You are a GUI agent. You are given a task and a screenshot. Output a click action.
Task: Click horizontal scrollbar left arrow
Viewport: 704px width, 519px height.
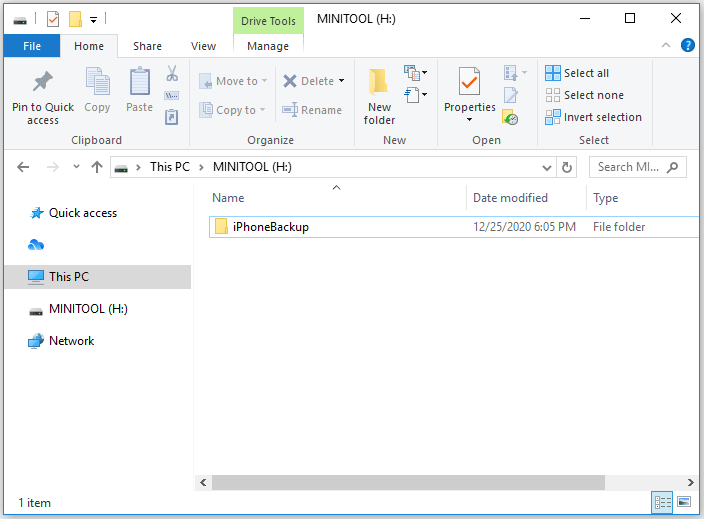203,483
